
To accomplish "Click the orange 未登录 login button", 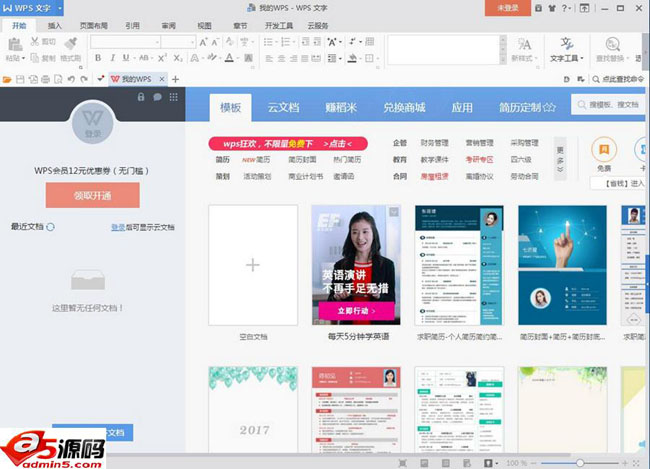I will click(x=508, y=8).
